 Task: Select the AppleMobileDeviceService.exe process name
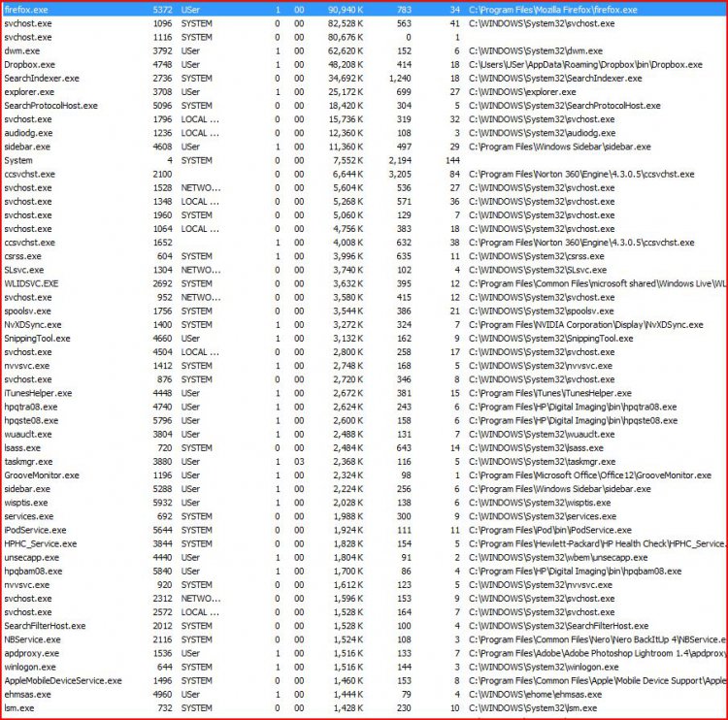pos(63,681)
